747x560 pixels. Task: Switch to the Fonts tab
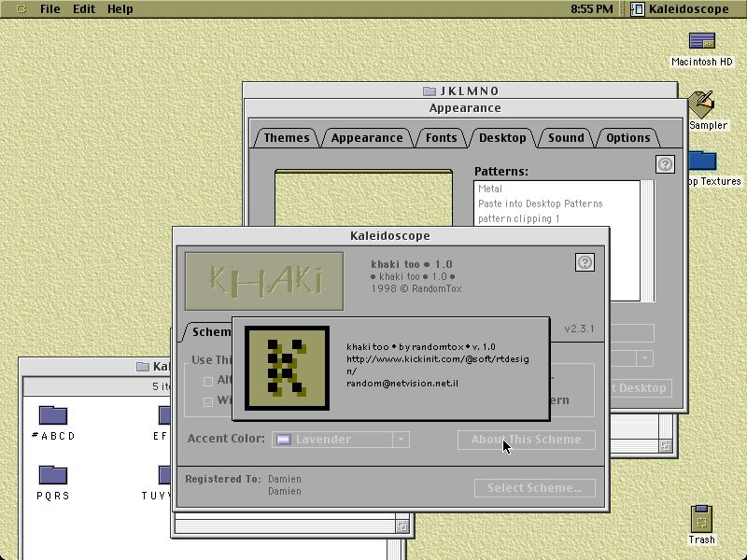[x=441, y=137]
